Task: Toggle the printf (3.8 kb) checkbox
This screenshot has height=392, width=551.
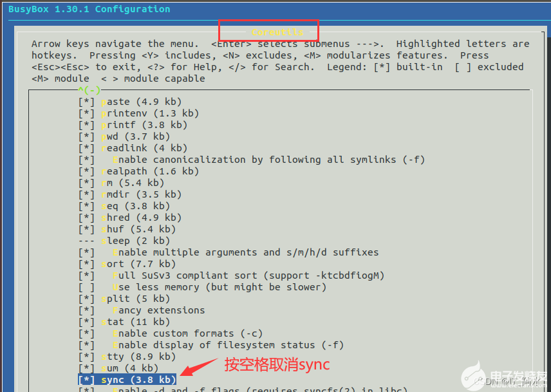Action: pyautogui.click(x=86, y=125)
